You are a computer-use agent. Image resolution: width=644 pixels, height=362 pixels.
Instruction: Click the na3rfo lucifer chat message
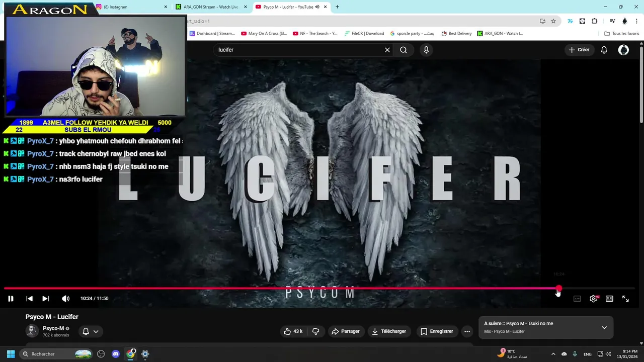coord(53,179)
